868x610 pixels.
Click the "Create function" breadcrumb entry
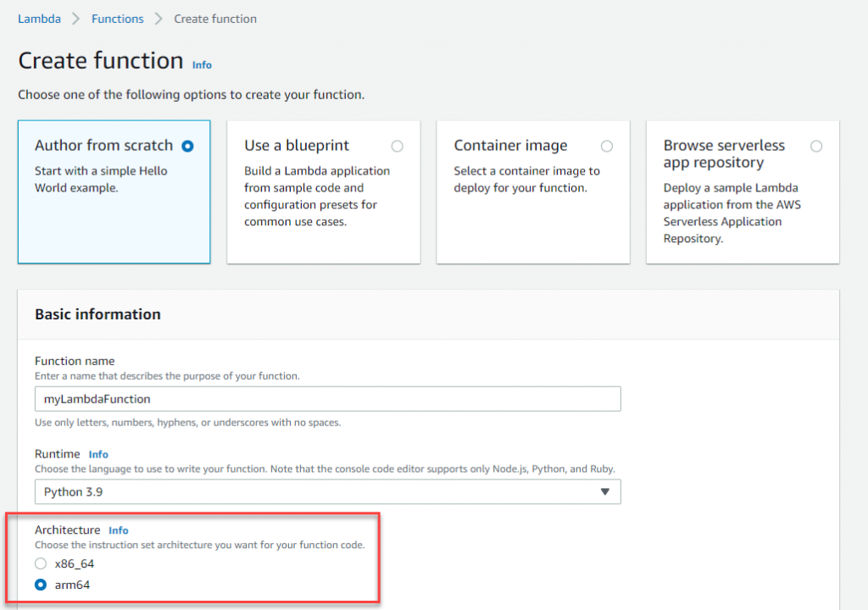click(214, 18)
